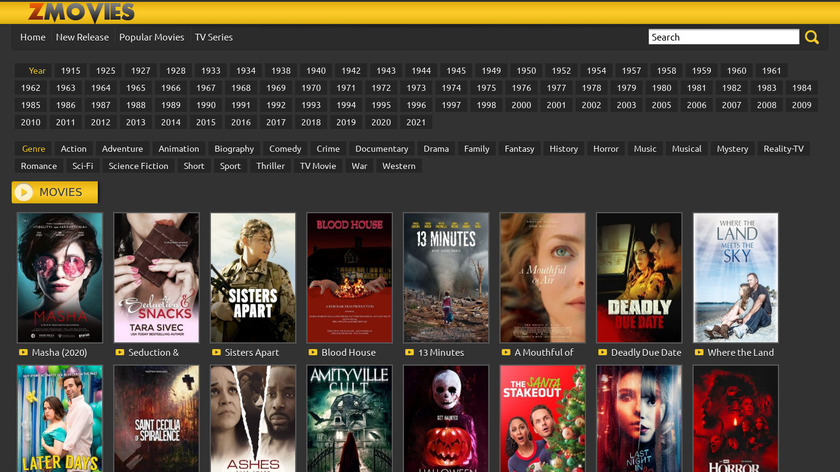Image resolution: width=840 pixels, height=472 pixels.
Task: Filter by the Horror genre
Action: [x=606, y=148]
